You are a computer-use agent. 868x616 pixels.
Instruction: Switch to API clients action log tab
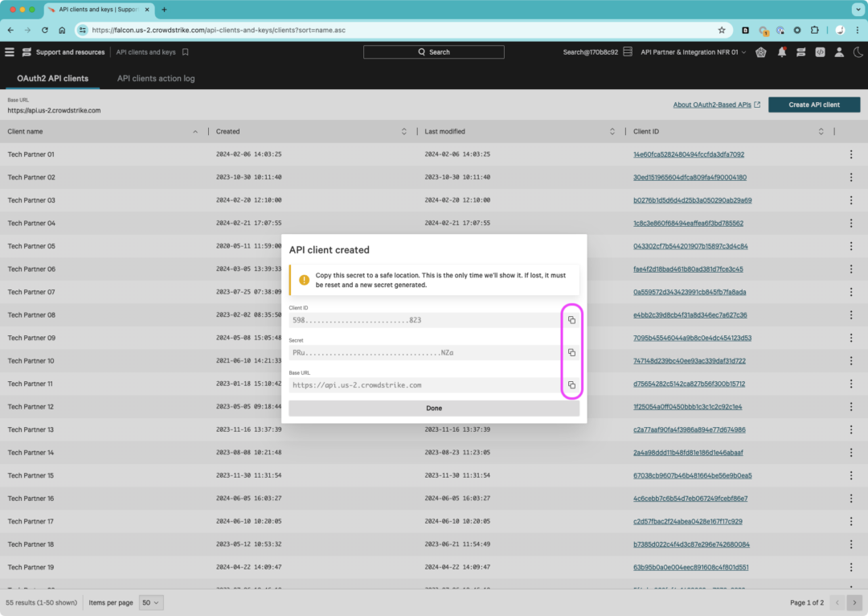pyautogui.click(x=156, y=79)
